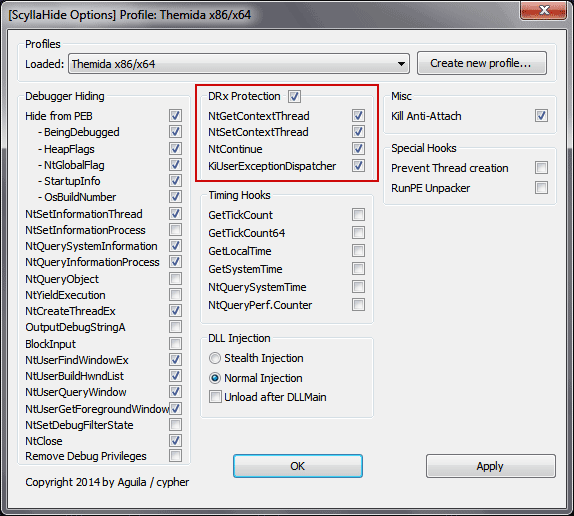Click Create new profile button

[x=482, y=63]
